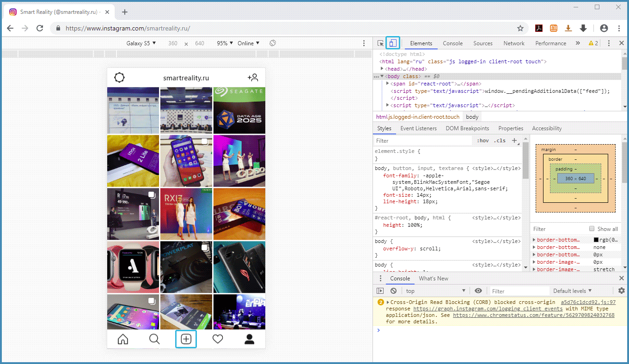Collapse the body element node
Screen dimensions: 629x364
pyautogui.click(x=382, y=76)
